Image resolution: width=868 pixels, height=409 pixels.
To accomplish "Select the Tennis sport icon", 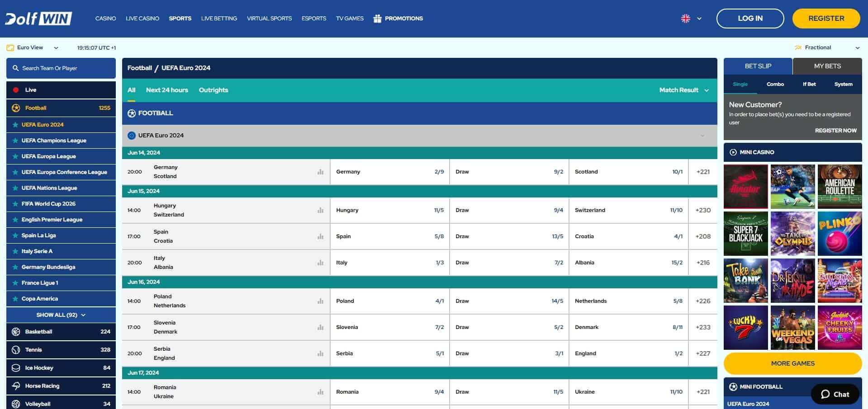I will [x=16, y=350].
